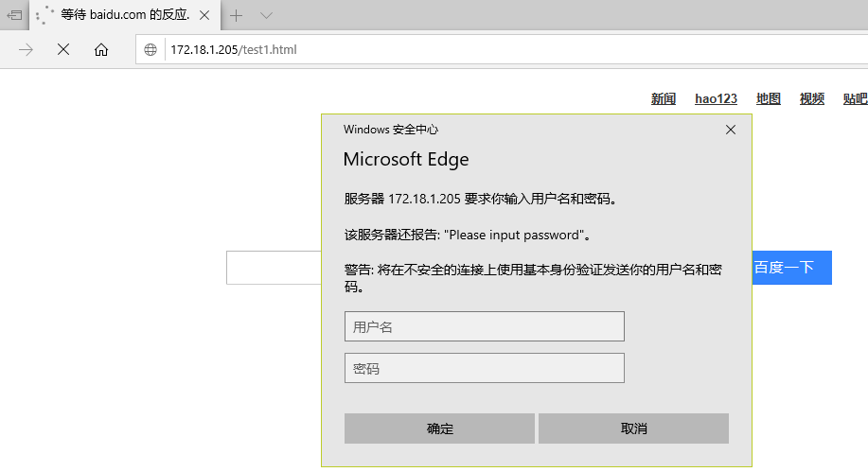The width and height of the screenshot is (868, 472).
Task: Click the globe site info icon
Action: click(151, 49)
